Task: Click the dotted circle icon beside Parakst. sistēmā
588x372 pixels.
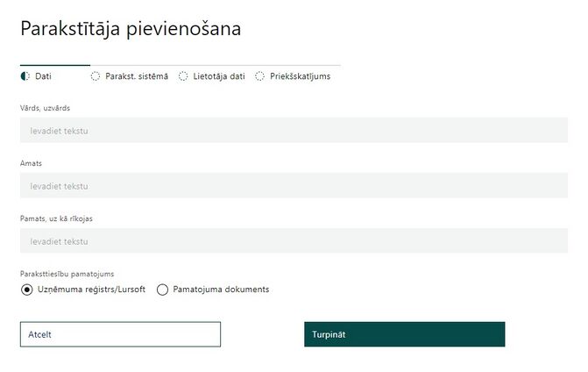Action: click(96, 76)
